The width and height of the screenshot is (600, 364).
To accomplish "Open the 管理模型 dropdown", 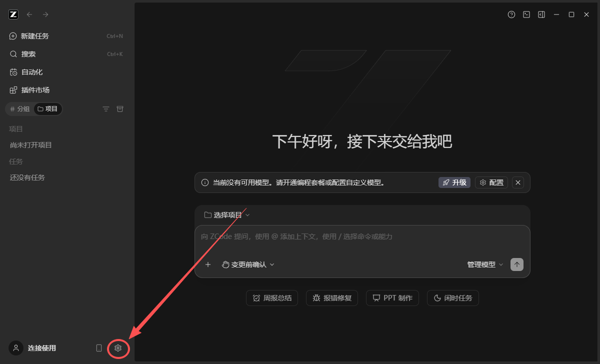I will (485, 264).
